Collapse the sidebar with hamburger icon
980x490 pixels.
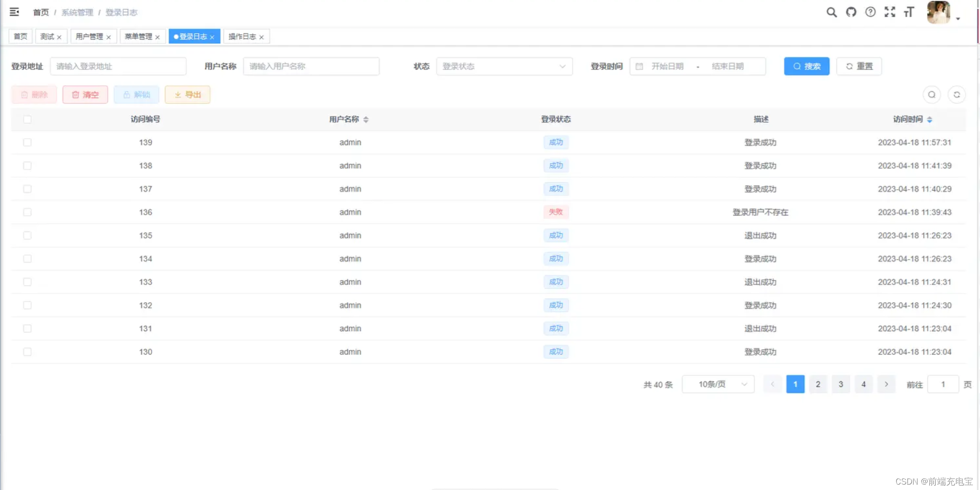point(14,12)
